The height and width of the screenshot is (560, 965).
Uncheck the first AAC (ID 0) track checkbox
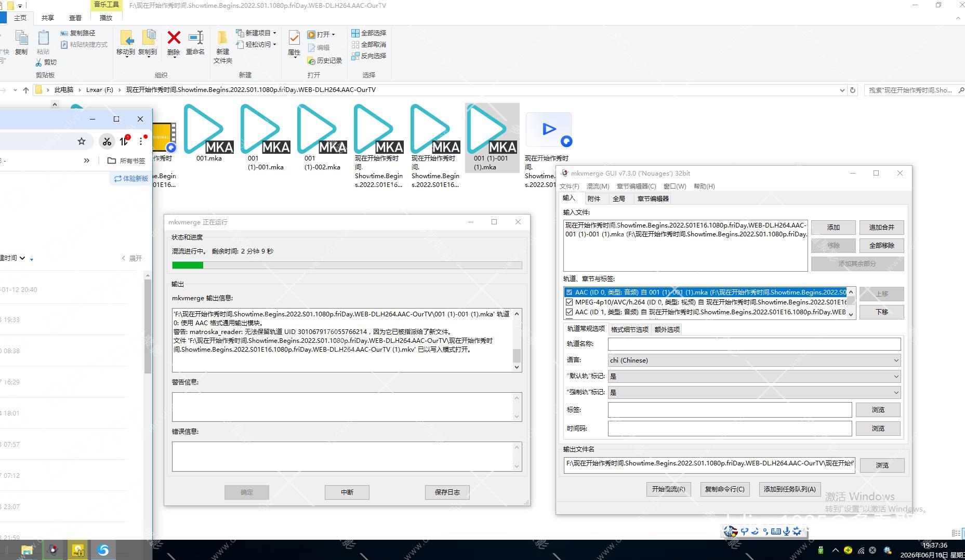pos(569,292)
